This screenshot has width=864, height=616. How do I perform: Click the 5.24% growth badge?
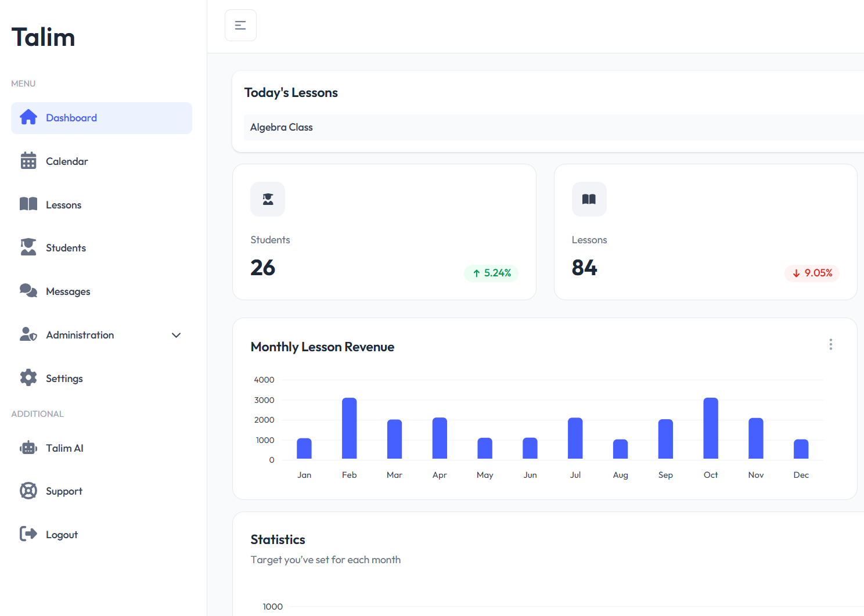point(491,273)
